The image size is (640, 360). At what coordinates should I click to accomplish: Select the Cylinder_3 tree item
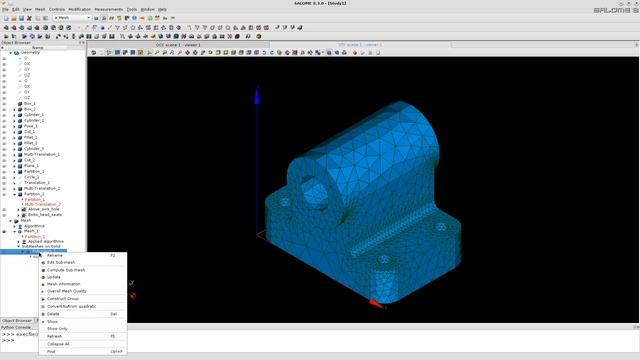point(34,149)
